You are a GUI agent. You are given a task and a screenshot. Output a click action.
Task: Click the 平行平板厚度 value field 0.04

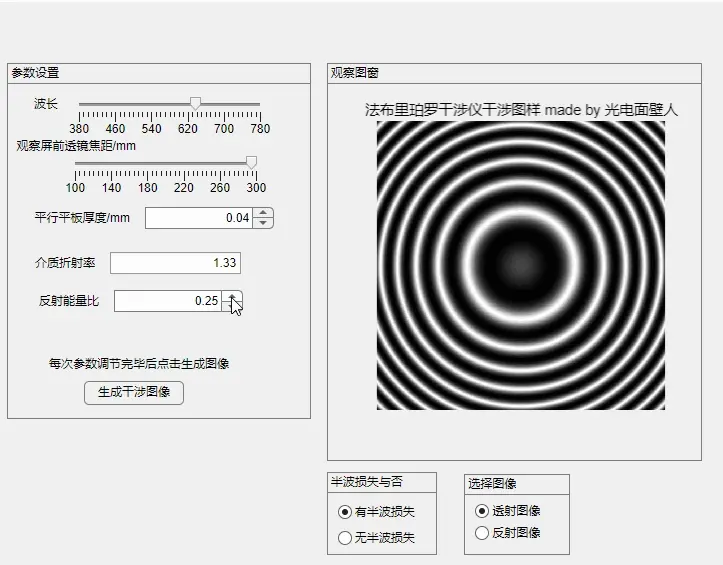[x=199, y=218]
